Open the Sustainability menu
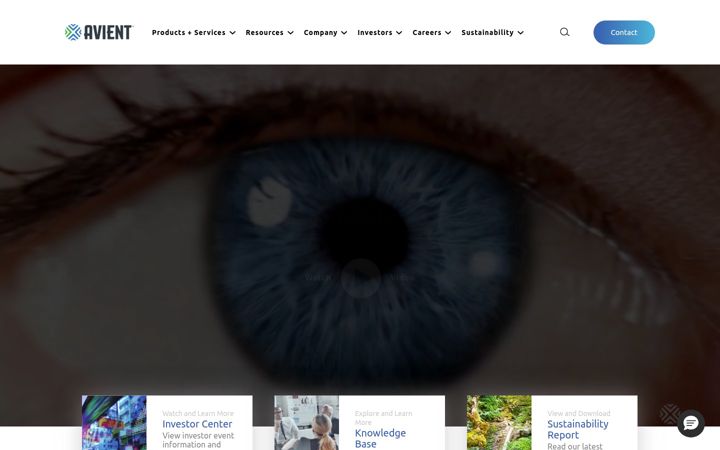Viewport: 720px width, 450px height. 487,33
